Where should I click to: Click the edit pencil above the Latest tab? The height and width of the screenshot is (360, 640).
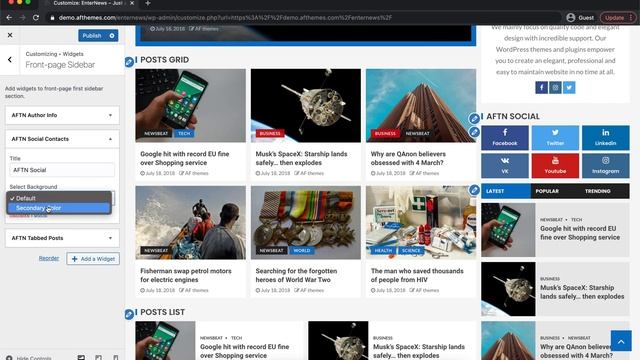tap(474, 190)
